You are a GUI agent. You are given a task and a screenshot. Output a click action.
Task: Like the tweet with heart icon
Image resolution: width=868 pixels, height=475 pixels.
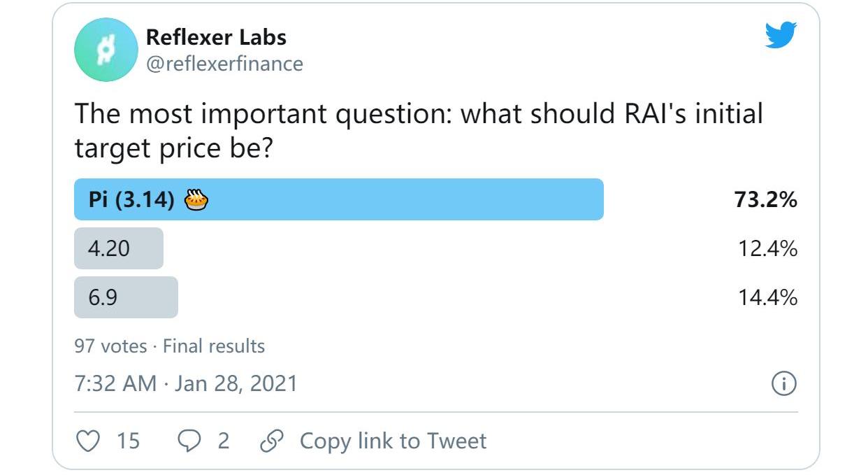tap(87, 441)
